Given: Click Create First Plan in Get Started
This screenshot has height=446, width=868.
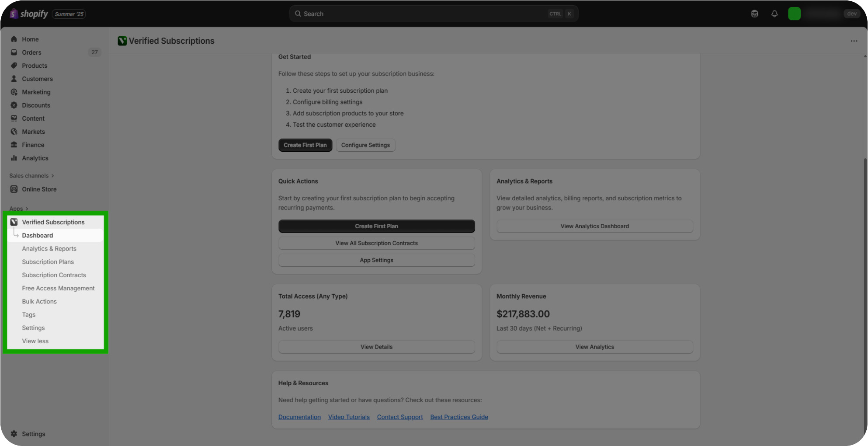Looking at the screenshot, I should coord(305,145).
